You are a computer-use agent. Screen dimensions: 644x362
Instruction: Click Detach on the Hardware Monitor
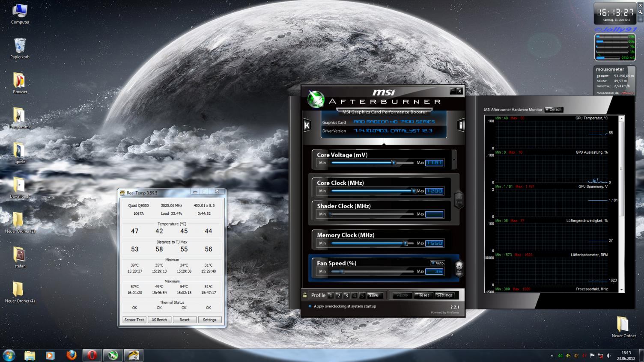pyautogui.click(x=553, y=110)
